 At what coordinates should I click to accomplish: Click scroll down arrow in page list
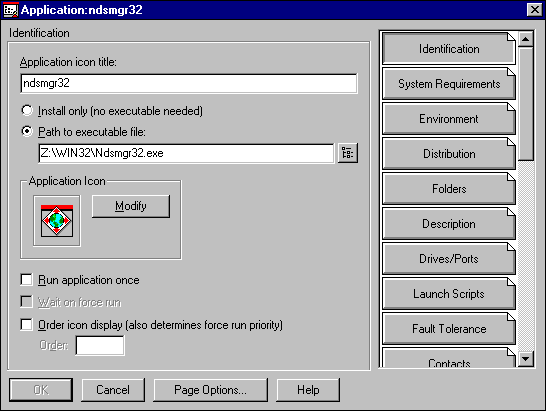point(525,359)
